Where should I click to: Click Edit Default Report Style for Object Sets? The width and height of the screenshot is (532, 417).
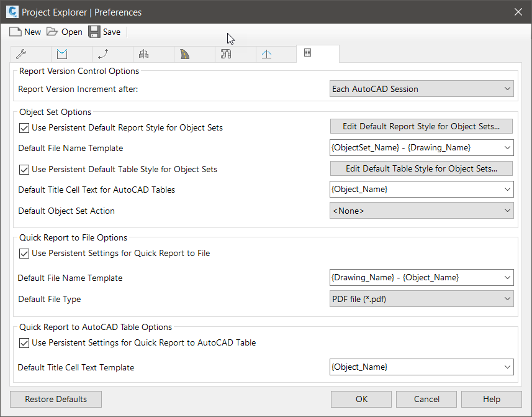click(x=422, y=127)
